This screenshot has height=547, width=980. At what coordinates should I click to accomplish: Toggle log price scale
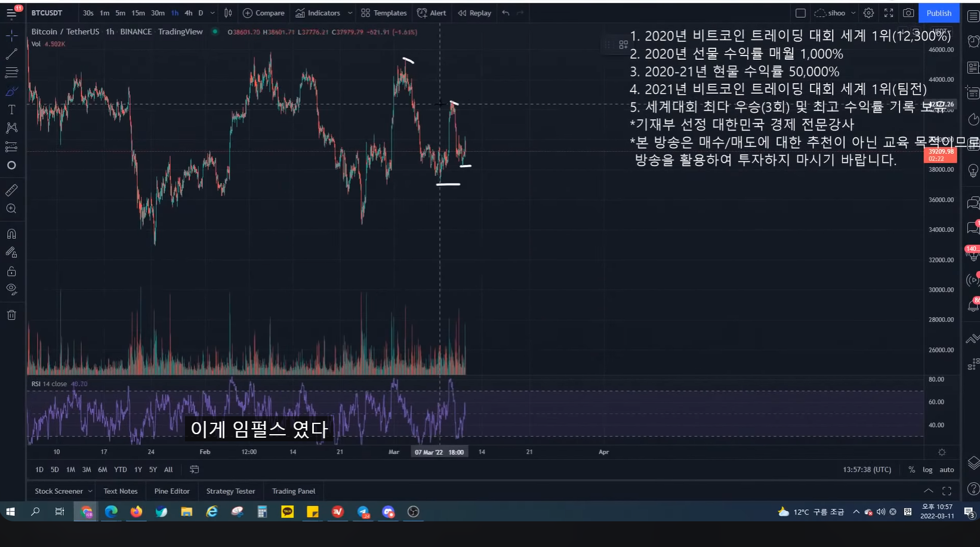pyautogui.click(x=927, y=470)
